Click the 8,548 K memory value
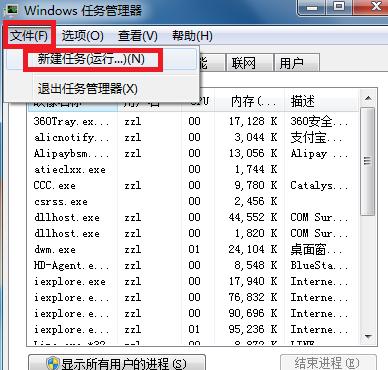Viewport: 388px width, 370px height. point(256,265)
